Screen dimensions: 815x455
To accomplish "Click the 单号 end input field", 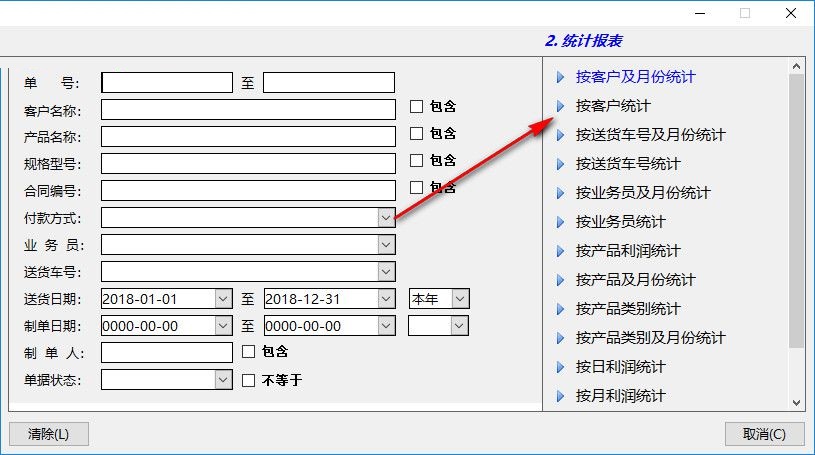I will pyautogui.click(x=329, y=83).
